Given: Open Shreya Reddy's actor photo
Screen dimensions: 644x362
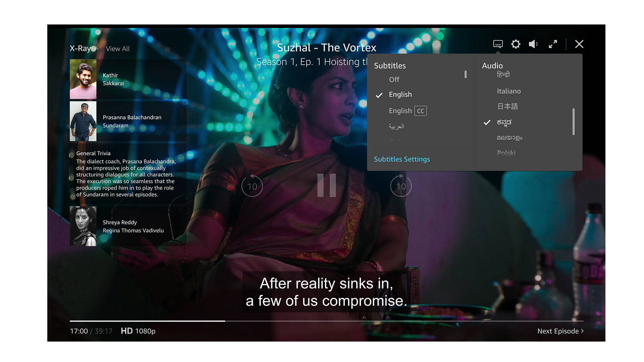Looking at the screenshot, I should [83, 226].
